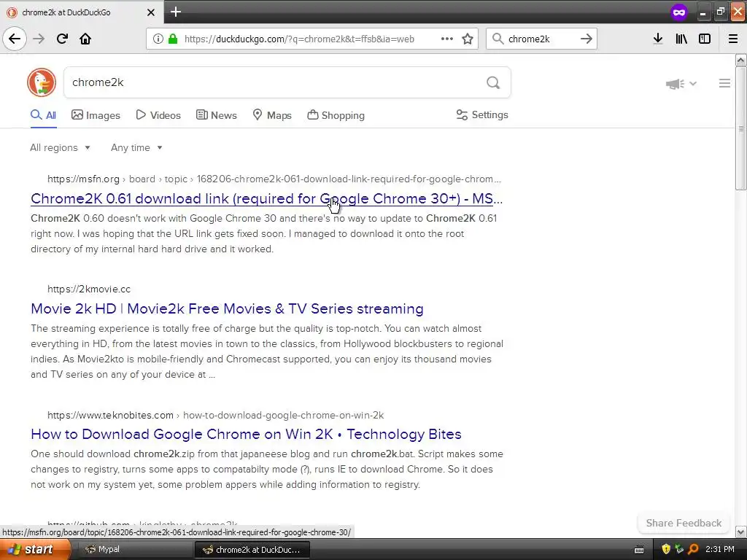Switch to Shopping results
Image resolution: width=747 pixels, height=560 pixels.
336,115
